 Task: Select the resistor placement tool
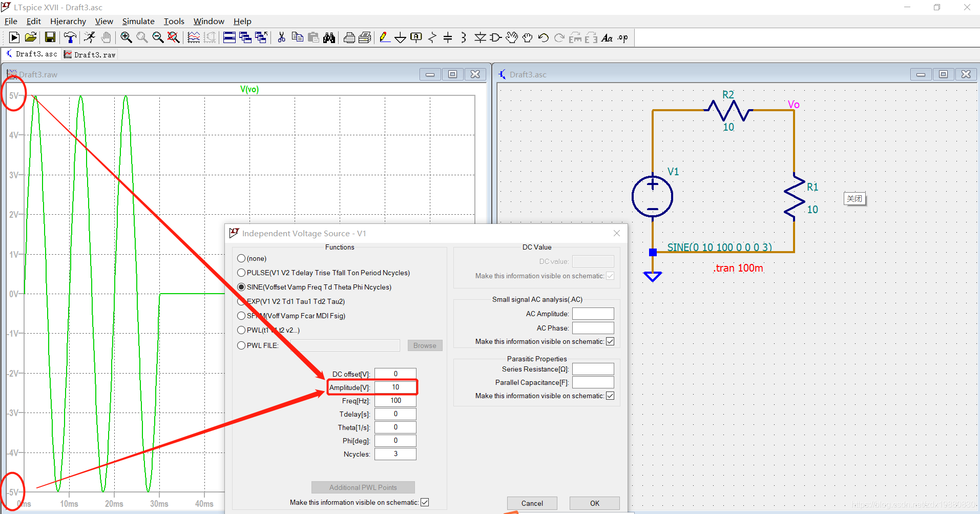pos(432,37)
